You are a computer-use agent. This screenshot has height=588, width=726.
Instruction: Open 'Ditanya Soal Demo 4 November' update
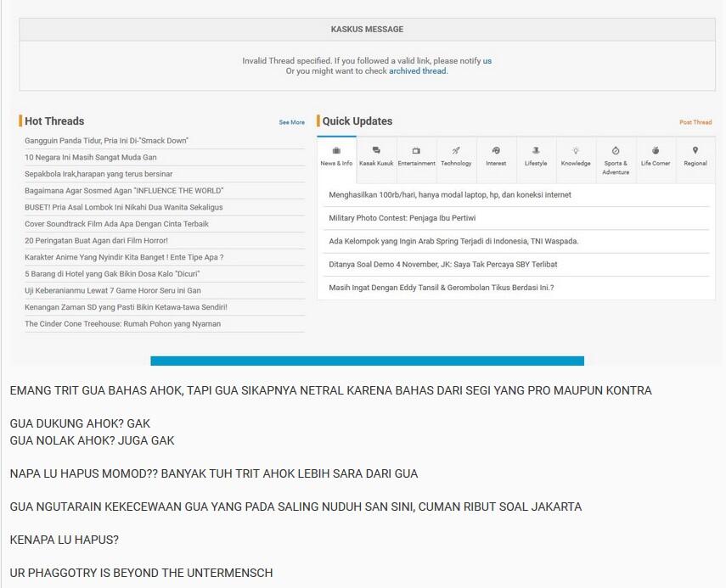[443, 264]
